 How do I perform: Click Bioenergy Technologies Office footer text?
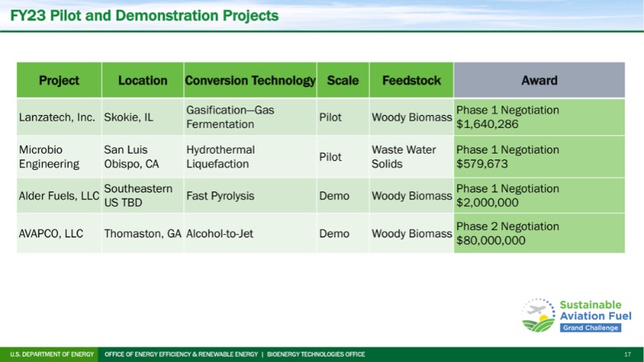click(x=316, y=354)
